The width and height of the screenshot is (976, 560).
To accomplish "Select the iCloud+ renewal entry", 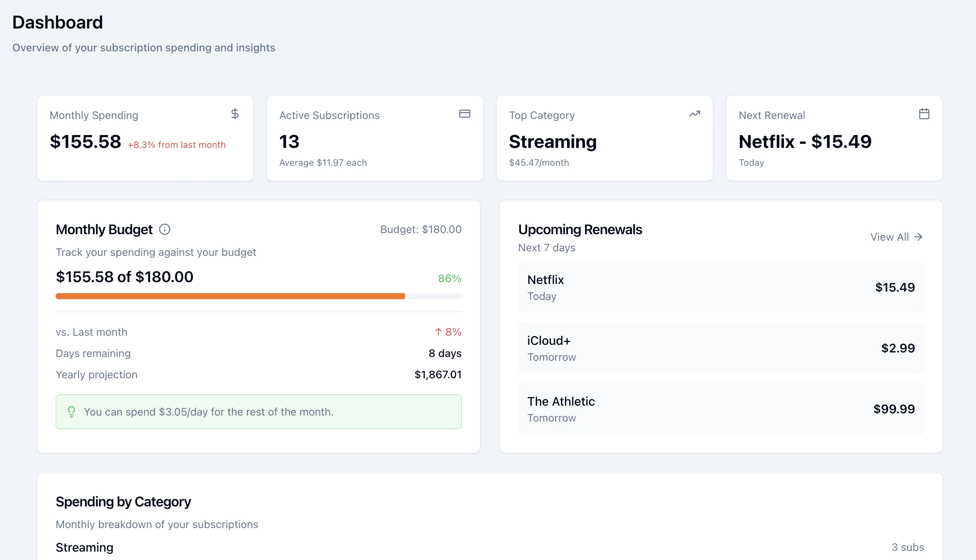I will [720, 348].
